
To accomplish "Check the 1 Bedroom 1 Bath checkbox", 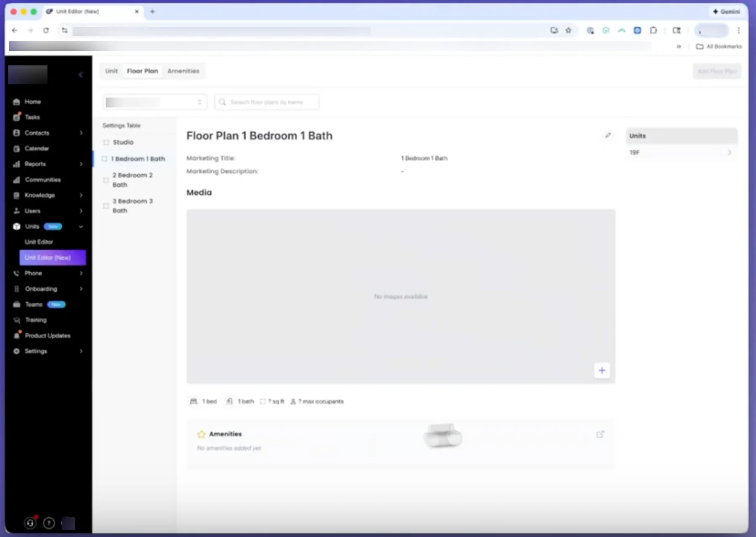I will point(105,159).
